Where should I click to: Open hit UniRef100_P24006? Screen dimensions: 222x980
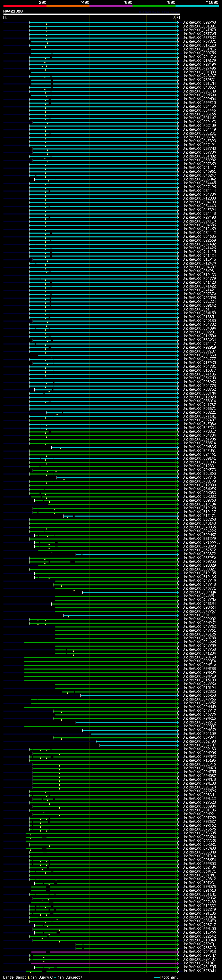(199, 642)
